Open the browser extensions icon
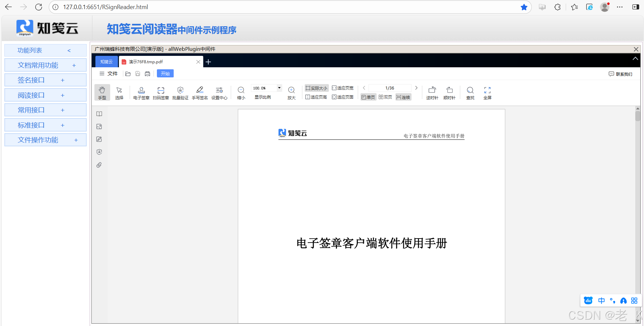The image size is (644, 326). pyautogui.click(x=557, y=7)
